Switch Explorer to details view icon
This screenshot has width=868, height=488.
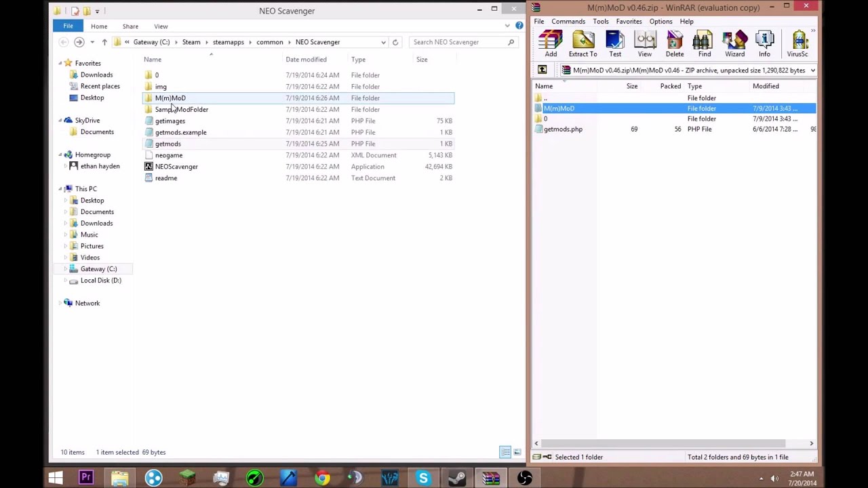pyautogui.click(x=505, y=452)
